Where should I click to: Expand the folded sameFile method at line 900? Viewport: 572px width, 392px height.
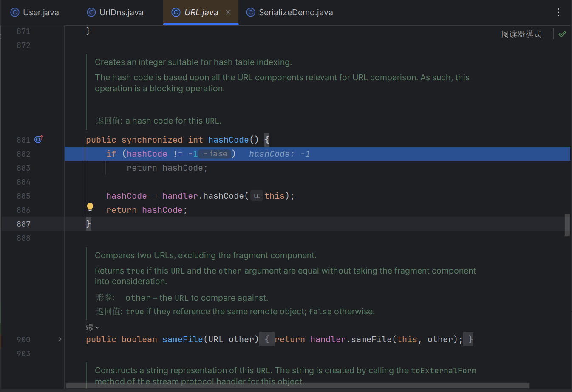click(60, 339)
